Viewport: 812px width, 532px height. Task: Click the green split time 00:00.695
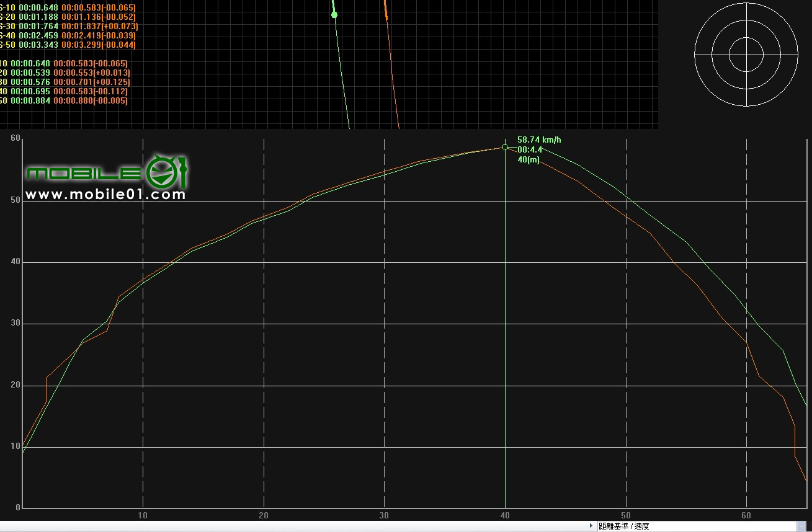(x=31, y=91)
